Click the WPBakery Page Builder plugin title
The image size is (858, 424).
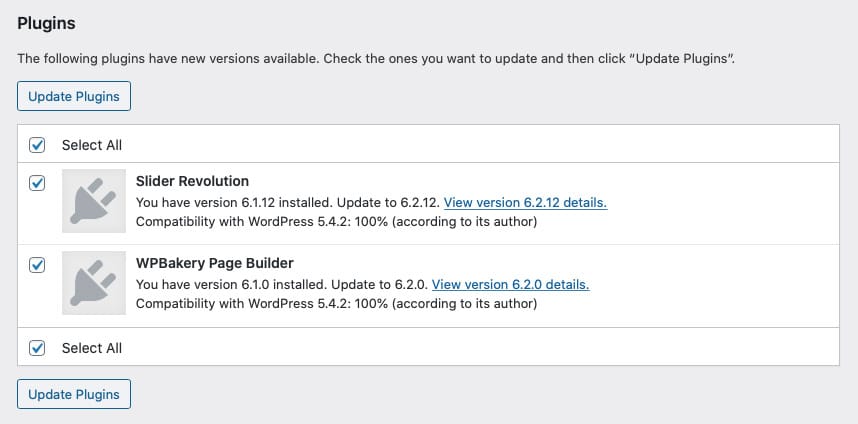coord(214,264)
